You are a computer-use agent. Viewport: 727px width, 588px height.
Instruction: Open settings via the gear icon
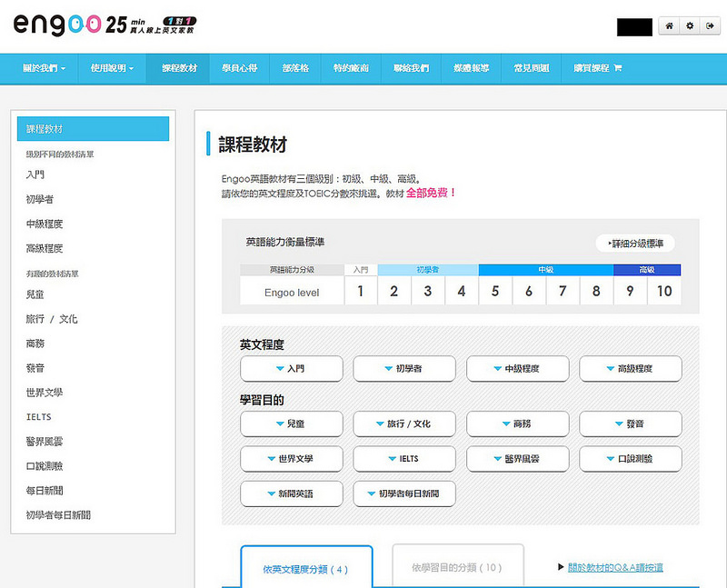point(688,26)
